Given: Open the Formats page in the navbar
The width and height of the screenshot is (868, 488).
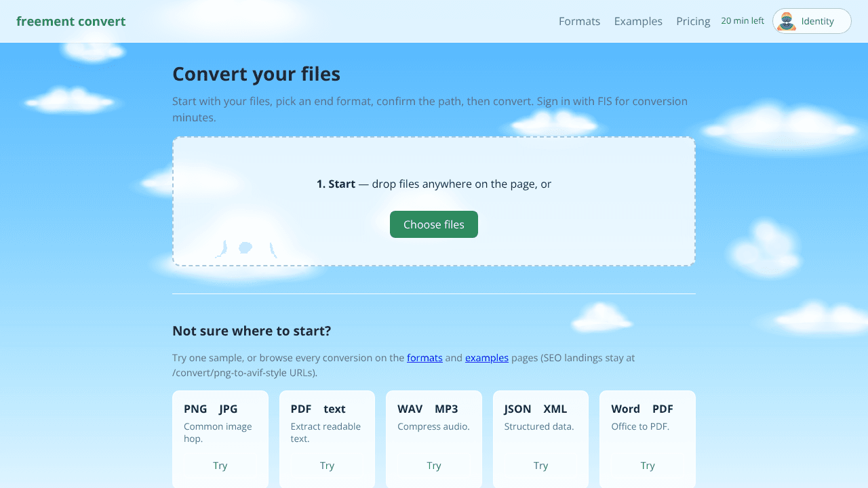Looking at the screenshot, I should (x=579, y=21).
